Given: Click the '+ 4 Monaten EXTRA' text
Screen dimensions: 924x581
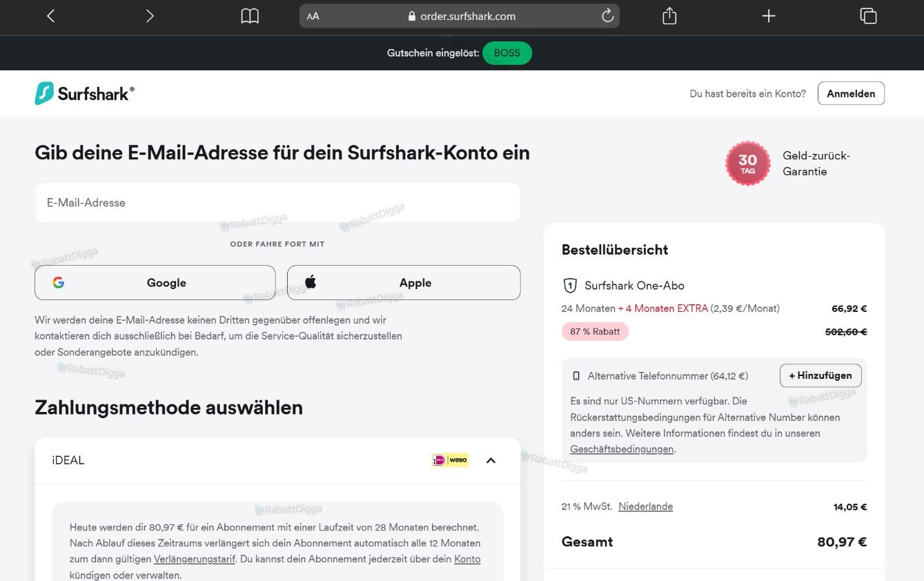Looking at the screenshot, I should pyautogui.click(x=663, y=308).
